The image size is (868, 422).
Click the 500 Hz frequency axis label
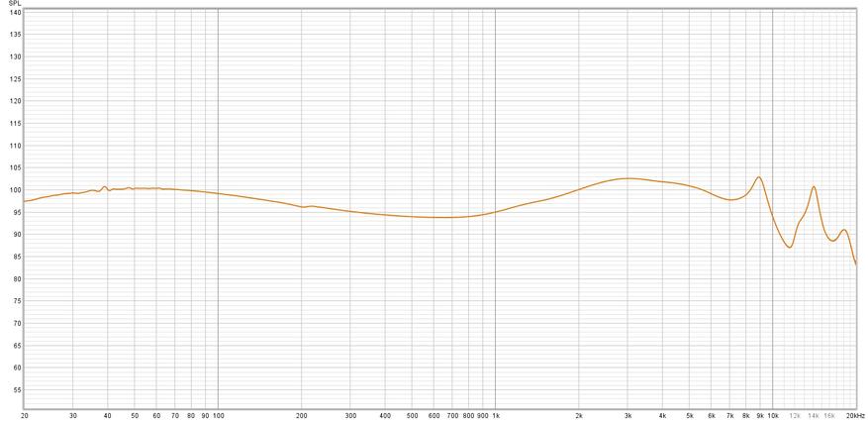click(x=412, y=415)
